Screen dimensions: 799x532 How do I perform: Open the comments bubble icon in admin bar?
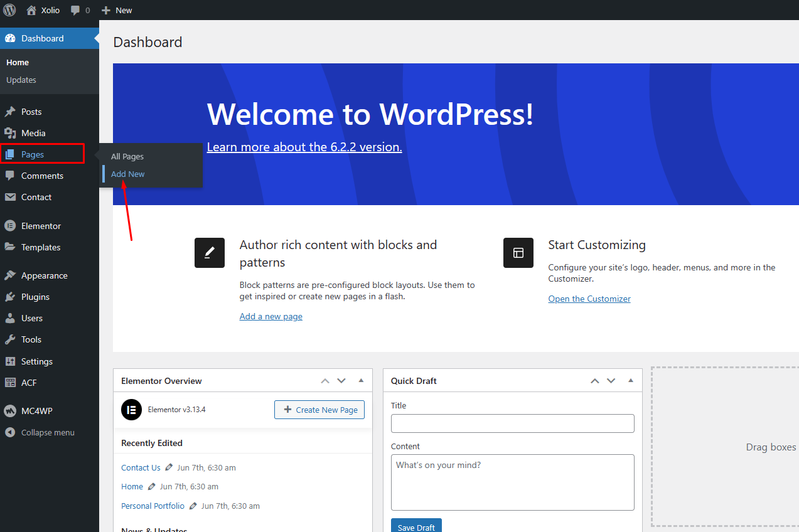click(76, 11)
